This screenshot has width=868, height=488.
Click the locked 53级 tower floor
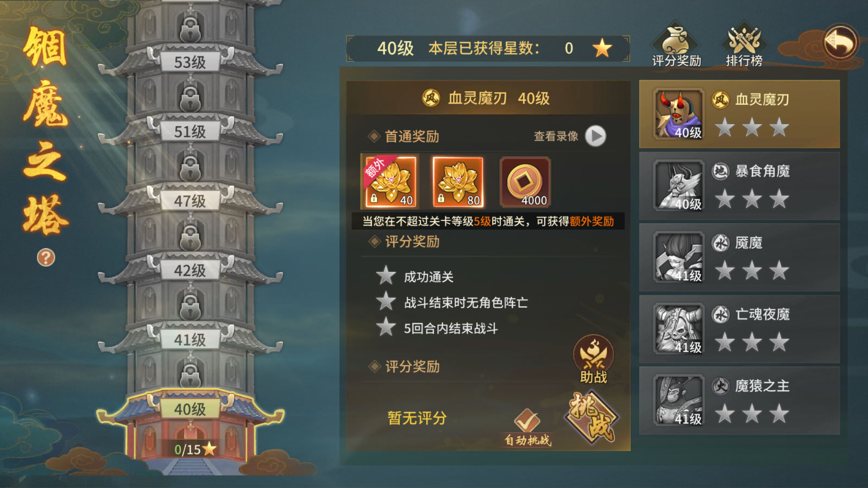click(190, 62)
